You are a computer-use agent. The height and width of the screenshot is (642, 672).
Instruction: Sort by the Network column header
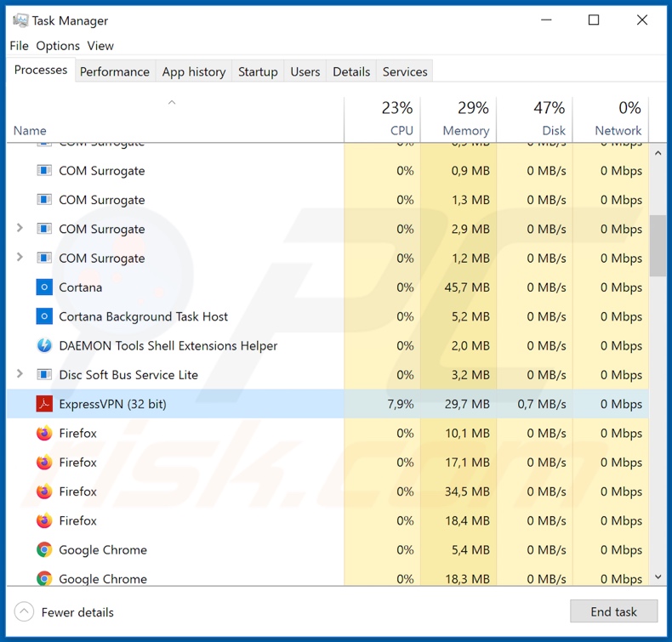611,120
